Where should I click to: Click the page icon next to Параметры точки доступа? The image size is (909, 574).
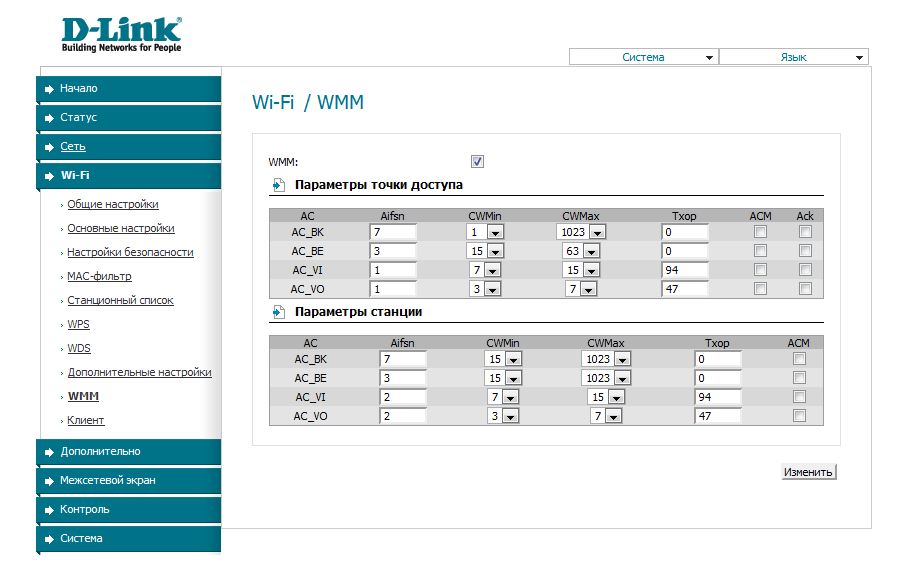(x=279, y=185)
